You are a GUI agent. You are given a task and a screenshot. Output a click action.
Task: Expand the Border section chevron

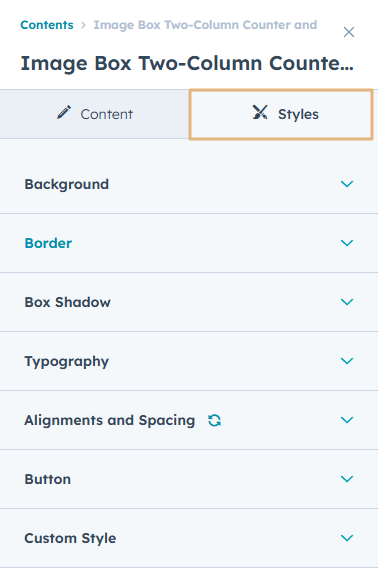[347, 243]
